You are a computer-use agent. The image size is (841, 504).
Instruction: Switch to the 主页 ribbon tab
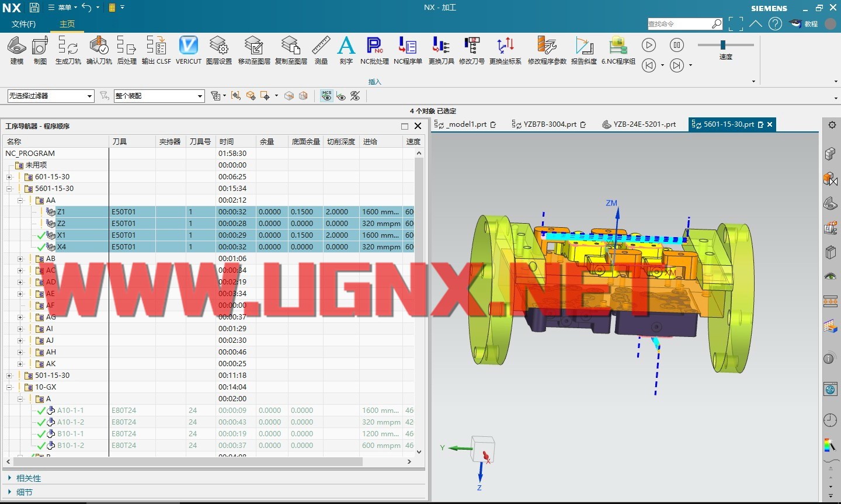(67, 24)
